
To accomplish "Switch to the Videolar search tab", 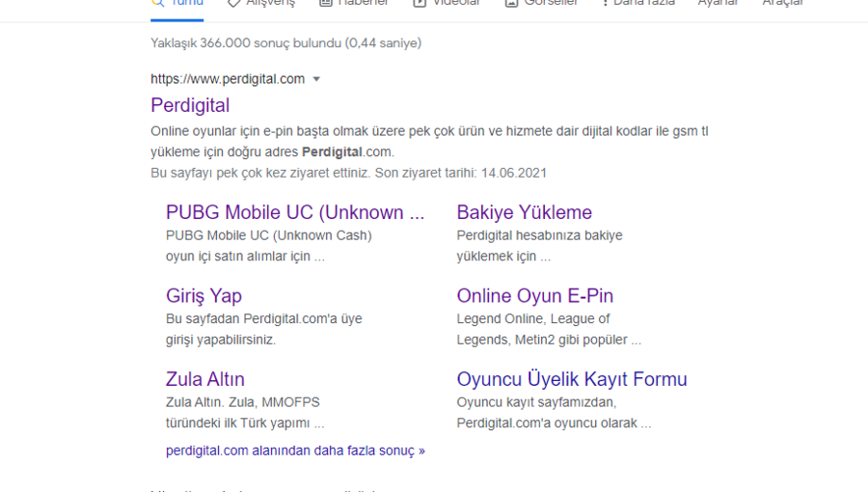I will 448,3.
